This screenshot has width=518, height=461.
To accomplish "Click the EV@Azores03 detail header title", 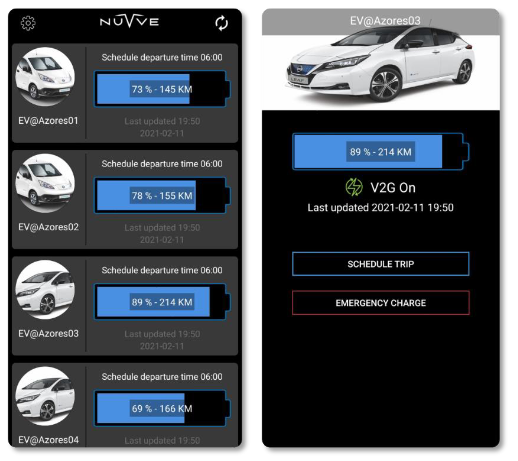I will click(x=385, y=21).
